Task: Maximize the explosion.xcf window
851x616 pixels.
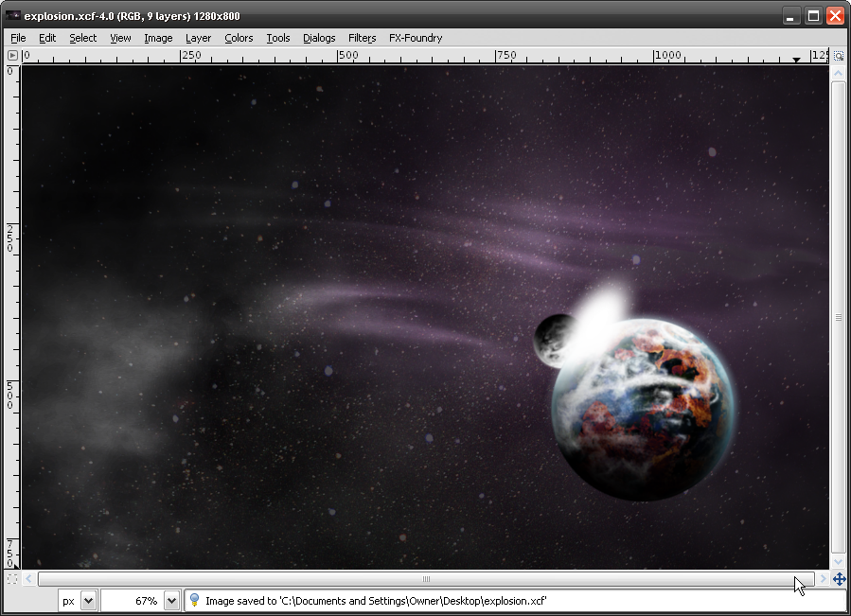Action: click(x=813, y=16)
